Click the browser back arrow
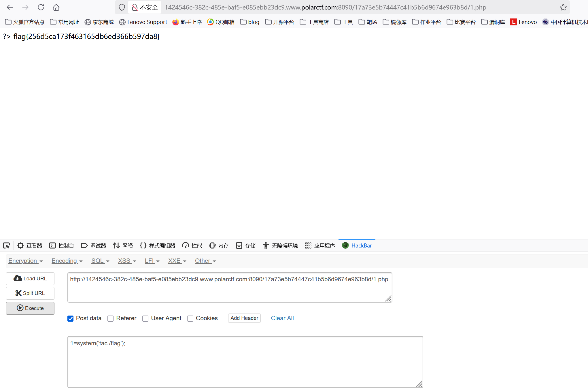588x392 pixels. 10,7
